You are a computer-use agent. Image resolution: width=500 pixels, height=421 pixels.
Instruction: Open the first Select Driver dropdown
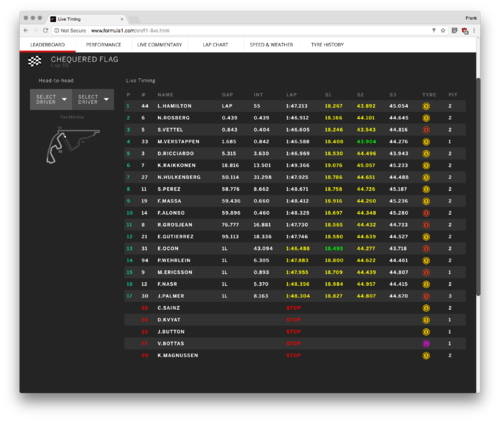[x=51, y=99]
